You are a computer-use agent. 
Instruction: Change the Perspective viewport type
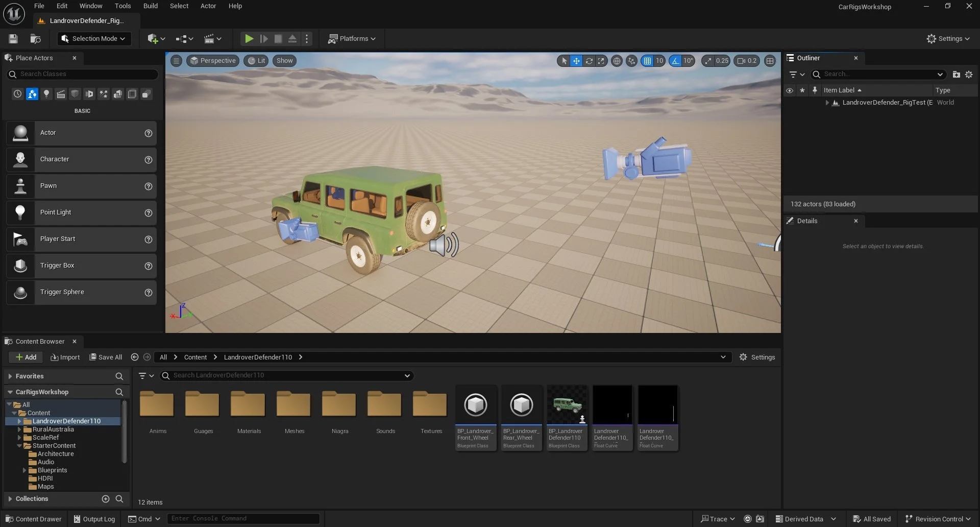[x=213, y=61]
